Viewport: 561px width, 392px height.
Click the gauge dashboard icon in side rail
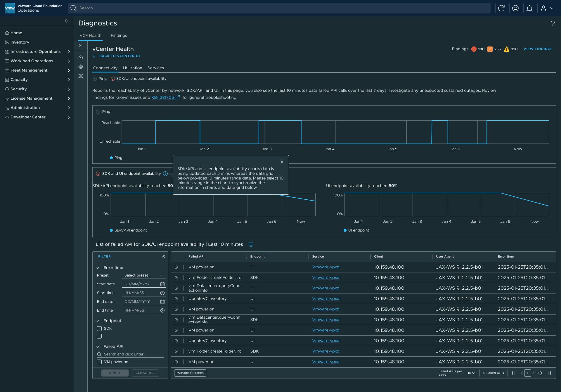coord(81,57)
